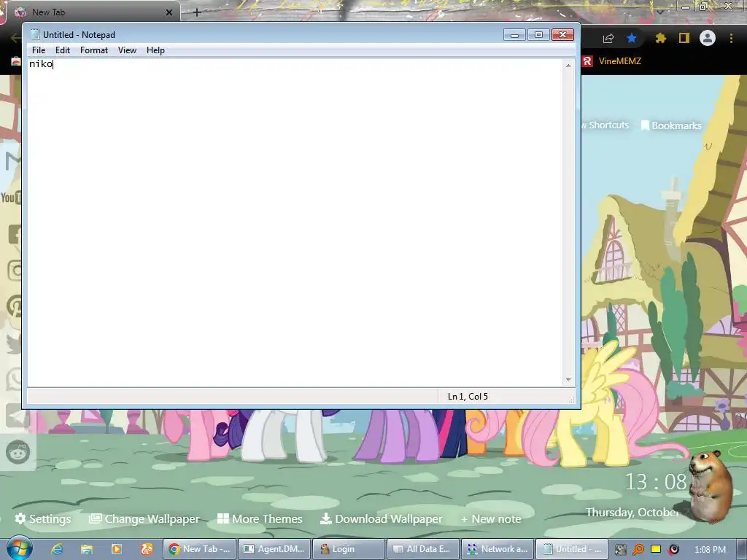Click the Show desktop button at taskbar end
Image resolution: width=747 pixels, height=560 pixels.
click(x=742, y=549)
